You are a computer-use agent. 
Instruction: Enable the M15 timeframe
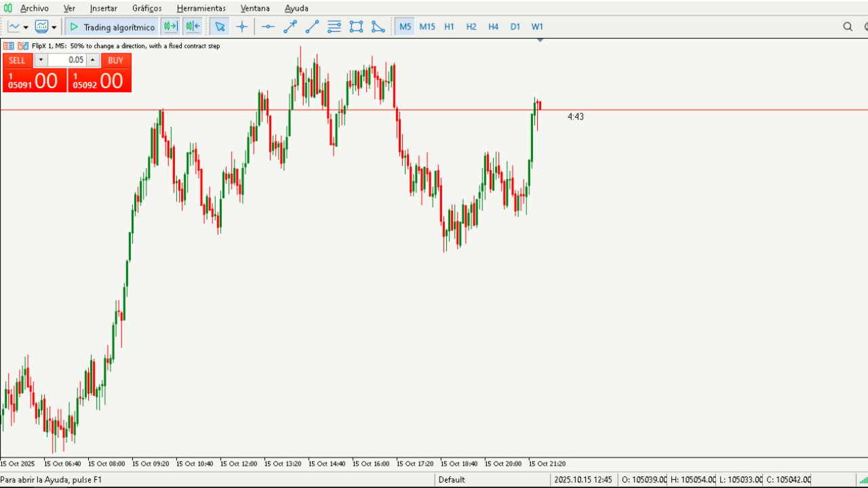[427, 26]
